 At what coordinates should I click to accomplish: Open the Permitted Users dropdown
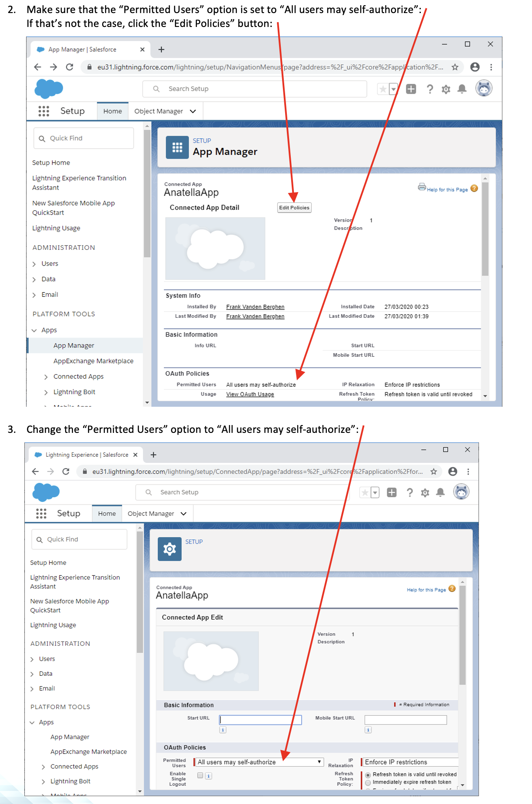click(259, 762)
